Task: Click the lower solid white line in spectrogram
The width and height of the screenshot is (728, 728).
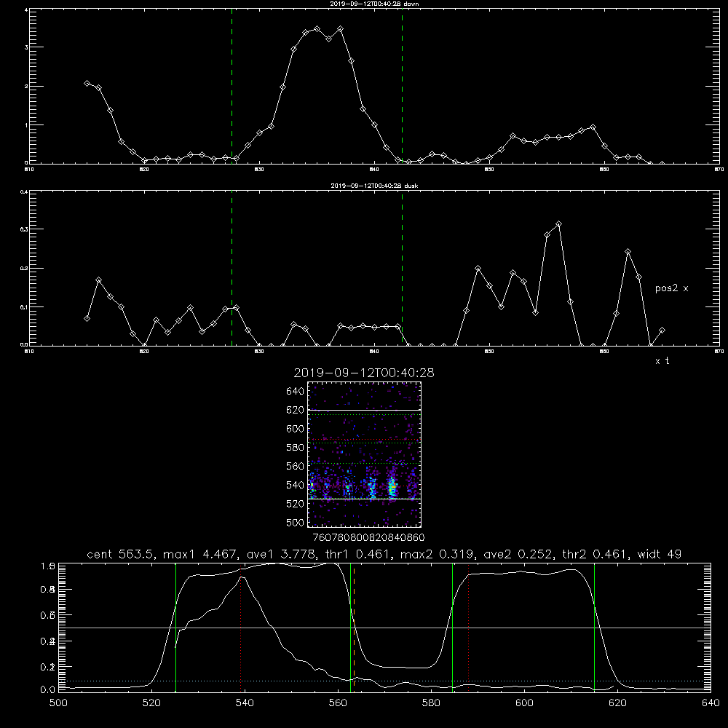Action: coord(365,499)
